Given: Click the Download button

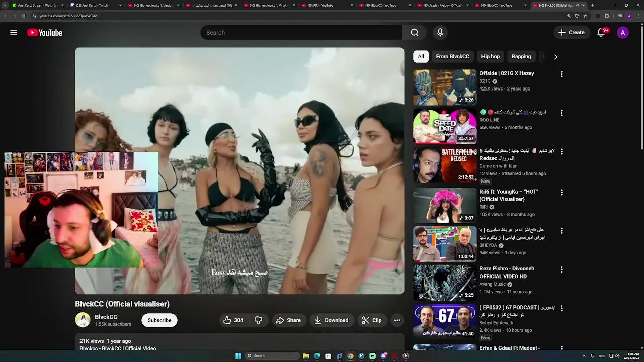Looking at the screenshot, I should pyautogui.click(x=332, y=320).
